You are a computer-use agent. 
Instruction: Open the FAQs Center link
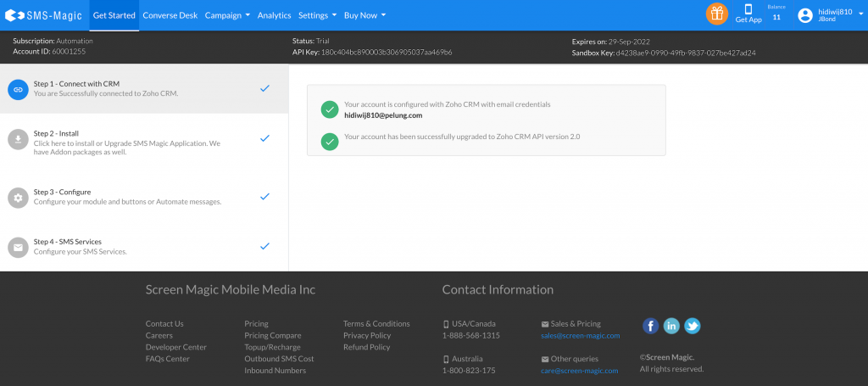(167, 359)
